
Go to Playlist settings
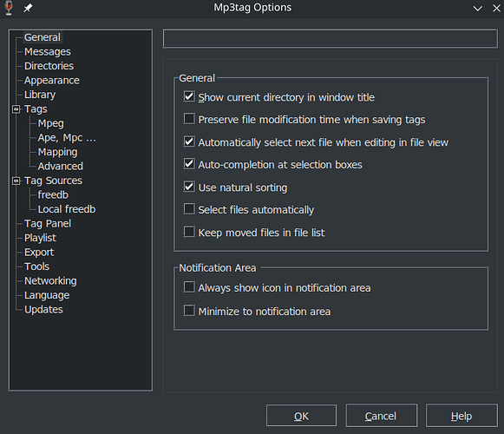[40, 238]
